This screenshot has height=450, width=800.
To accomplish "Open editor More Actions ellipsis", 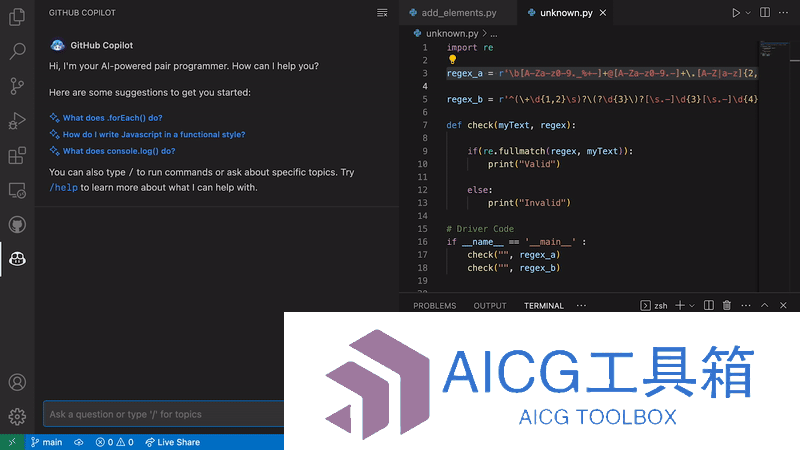I will click(783, 13).
